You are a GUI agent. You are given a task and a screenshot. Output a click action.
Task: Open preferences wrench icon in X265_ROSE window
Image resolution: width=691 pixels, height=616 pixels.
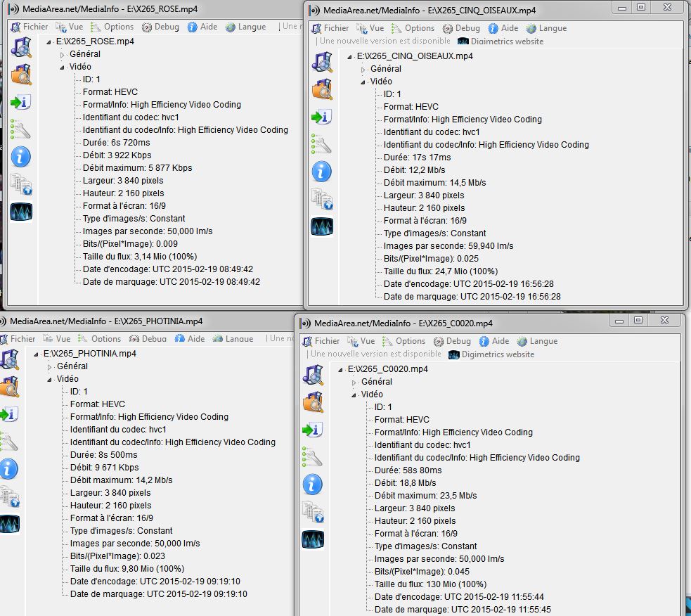pos(20,129)
